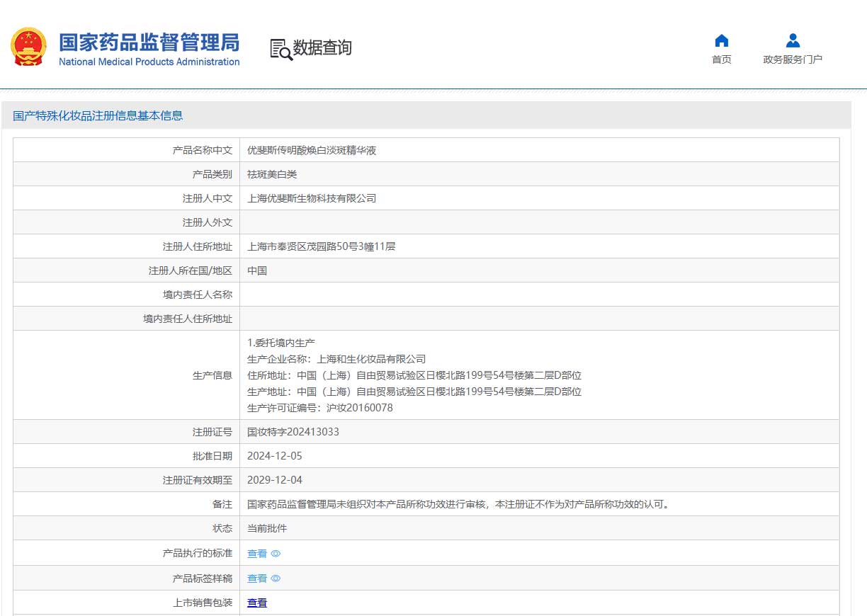Click the registration number 国妆特字202413033

point(293,432)
